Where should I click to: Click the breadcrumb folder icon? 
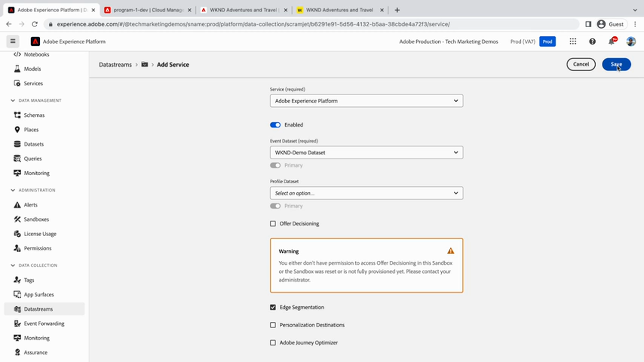[144, 64]
